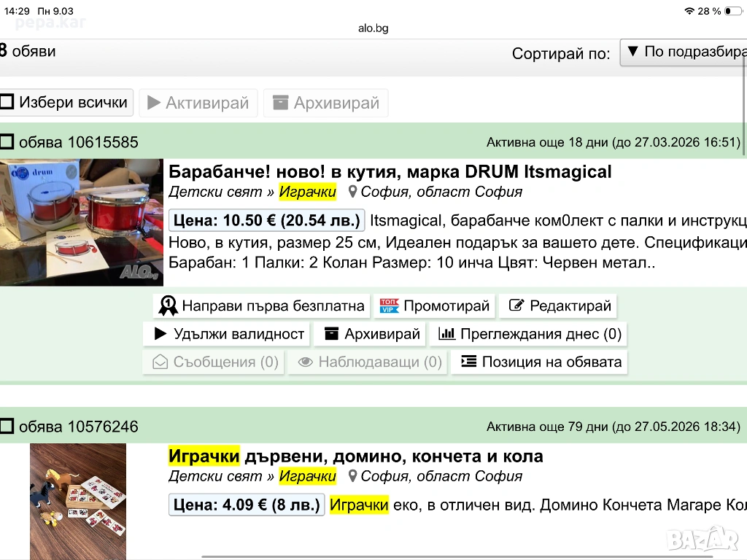Open the red drum product thumbnail
Image resolution: width=747 pixels, height=560 pixels.
point(82,222)
